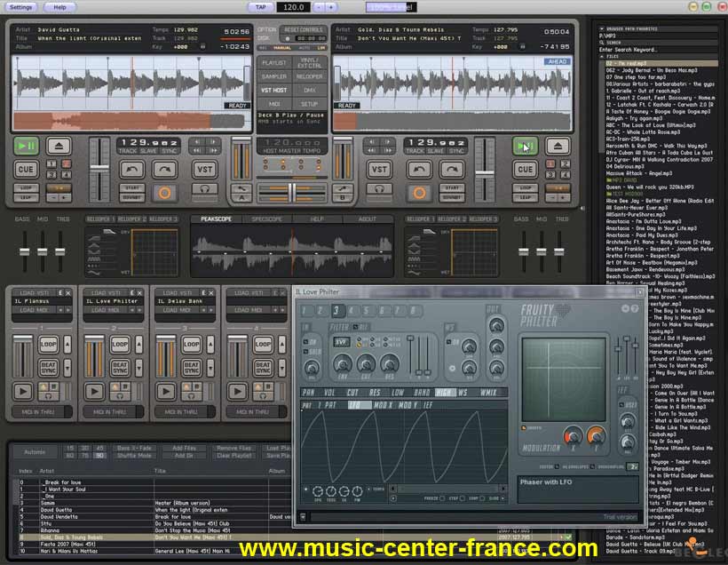Select cue point 2 on deck A

[x=67, y=163]
